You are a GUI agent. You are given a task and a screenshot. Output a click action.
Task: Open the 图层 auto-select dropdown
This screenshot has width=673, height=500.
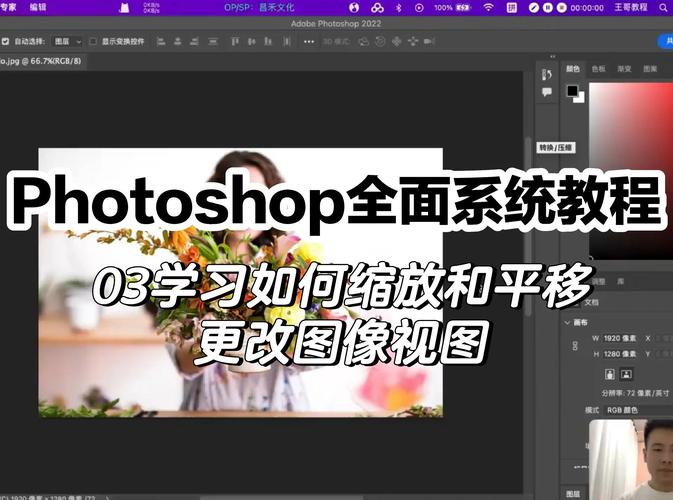point(67,41)
